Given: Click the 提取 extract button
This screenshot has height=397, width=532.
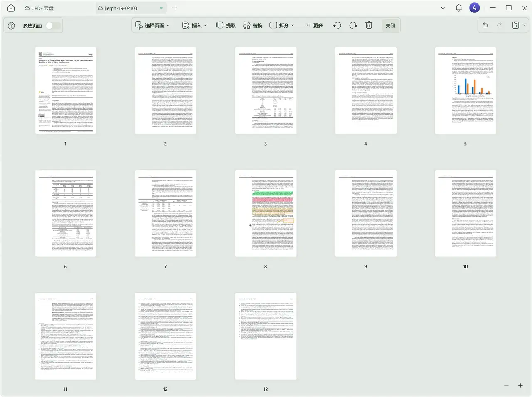Looking at the screenshot, I should click(x=226, y=25).
